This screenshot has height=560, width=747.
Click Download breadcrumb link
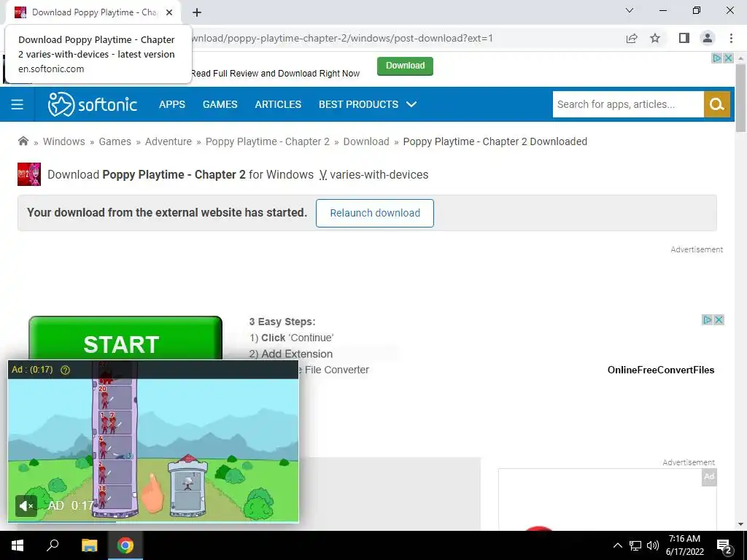point(366,141)
